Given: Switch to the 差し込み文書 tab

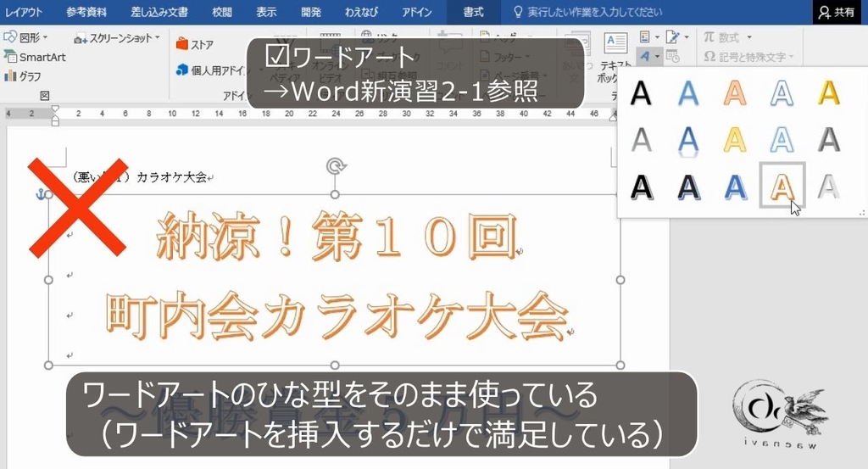Looking at the screenshot, I should (159, 12).
